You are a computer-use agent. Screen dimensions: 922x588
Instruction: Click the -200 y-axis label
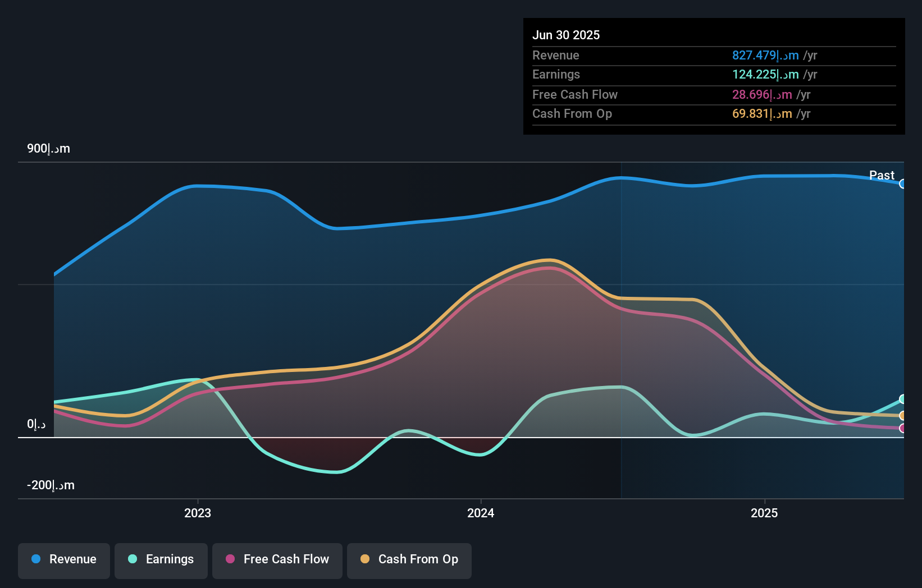tap(51, 485)
